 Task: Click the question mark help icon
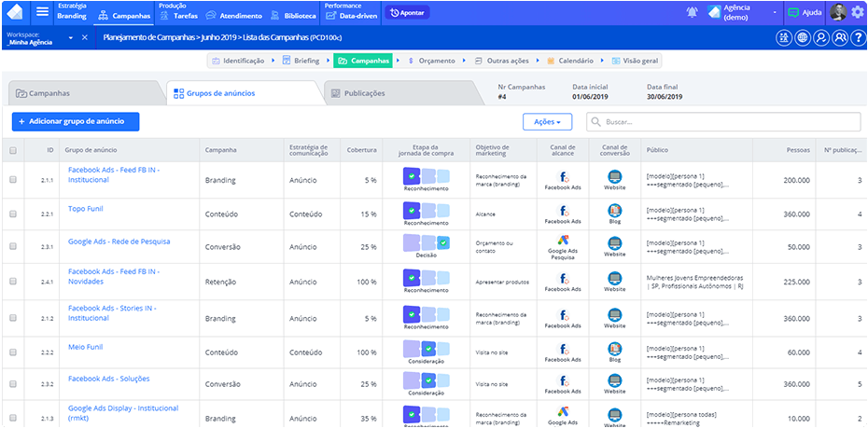click(858, 37)
